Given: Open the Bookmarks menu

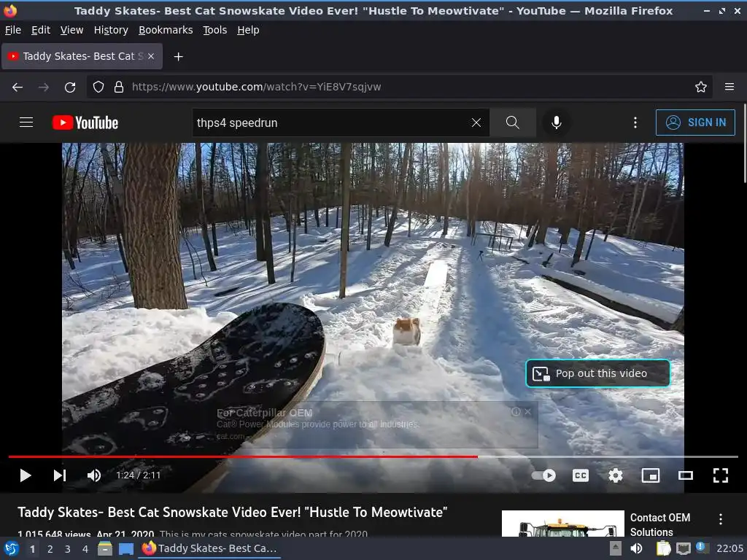Looking at the screenshot, I should click(166, 30).
